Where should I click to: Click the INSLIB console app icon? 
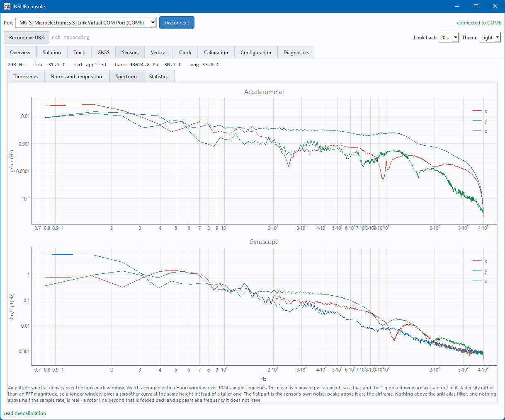7,6
